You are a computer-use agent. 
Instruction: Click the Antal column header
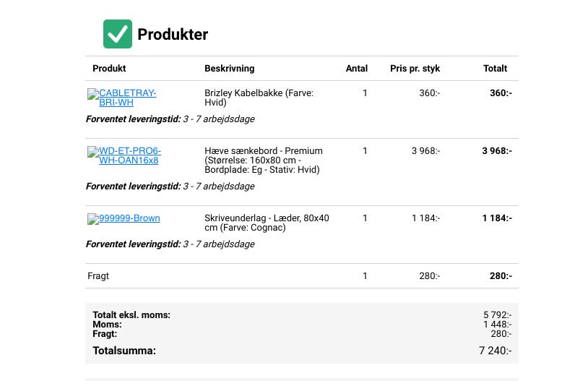[356, 69]
